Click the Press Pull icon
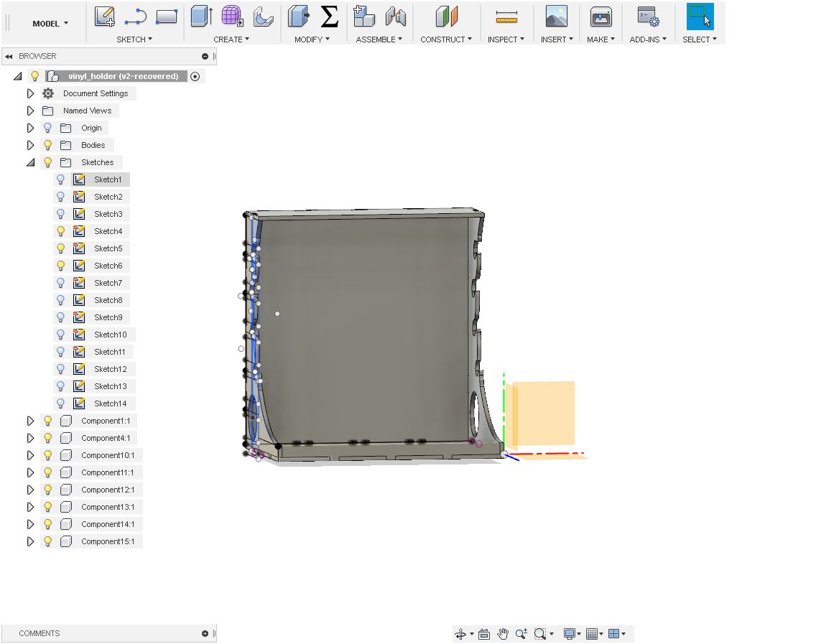Screen dimensions: 816x644 click(x=298, y=17)
